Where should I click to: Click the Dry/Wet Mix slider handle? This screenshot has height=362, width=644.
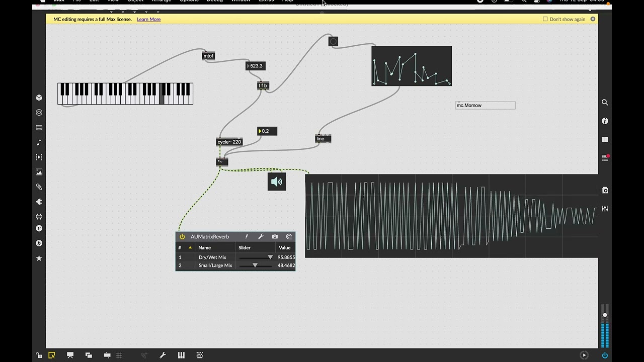pos(270,257)
